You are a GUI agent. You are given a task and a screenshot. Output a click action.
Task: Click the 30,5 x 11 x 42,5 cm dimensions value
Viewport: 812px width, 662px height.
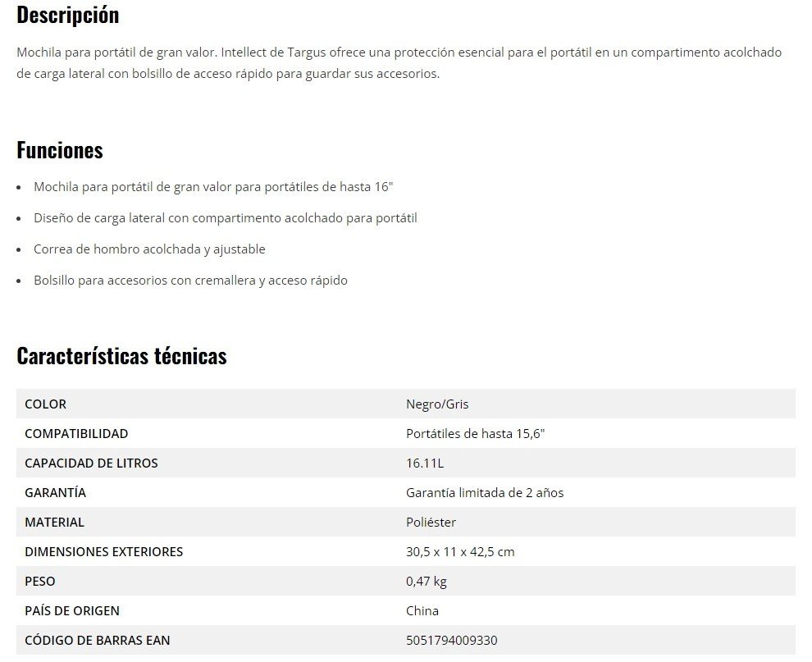click(460, 552)
